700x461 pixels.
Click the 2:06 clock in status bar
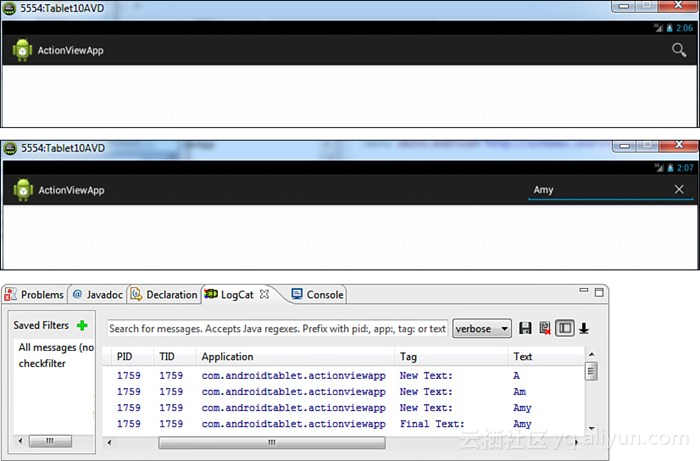(684, 28)
